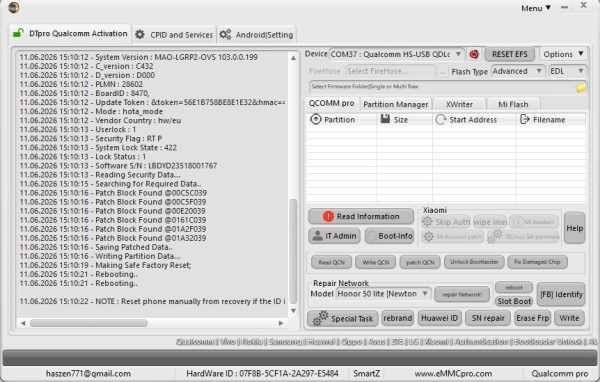Image resolution: width=600 pixels, height=382 pixels.
Task: Select the QCOMM pro tab
Action: (331, 103)
